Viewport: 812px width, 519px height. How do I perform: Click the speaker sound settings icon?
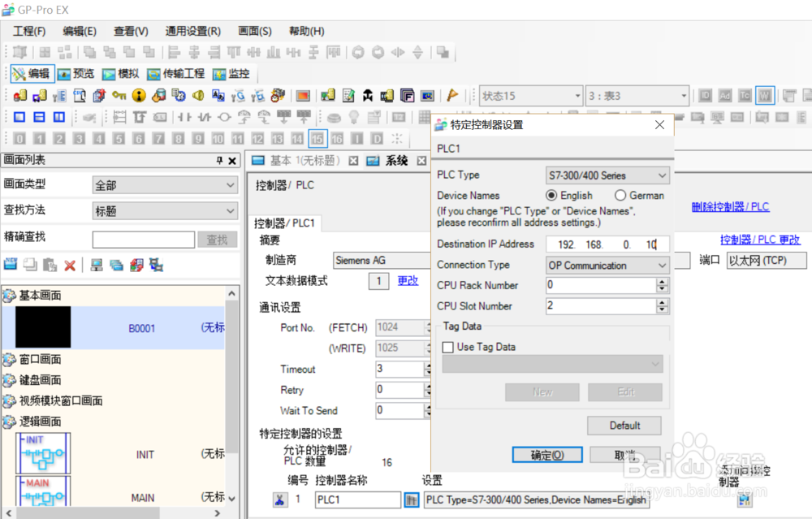coord(198,95)
